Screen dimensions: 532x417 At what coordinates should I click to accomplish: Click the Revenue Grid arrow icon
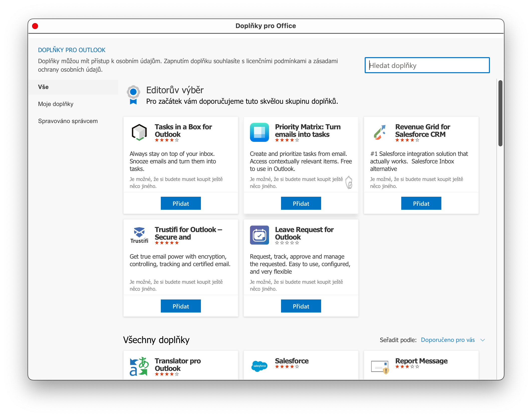point(379,132)
